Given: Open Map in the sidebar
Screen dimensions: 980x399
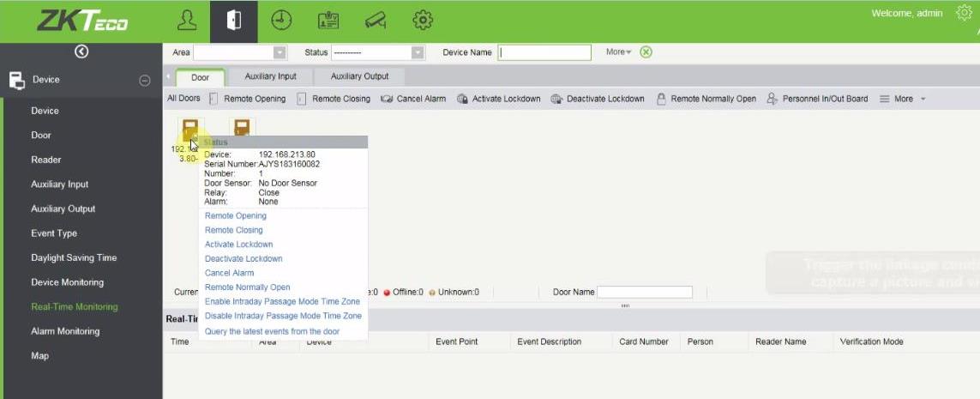Looking at the screenshot, I should click(x=40, y=356).
